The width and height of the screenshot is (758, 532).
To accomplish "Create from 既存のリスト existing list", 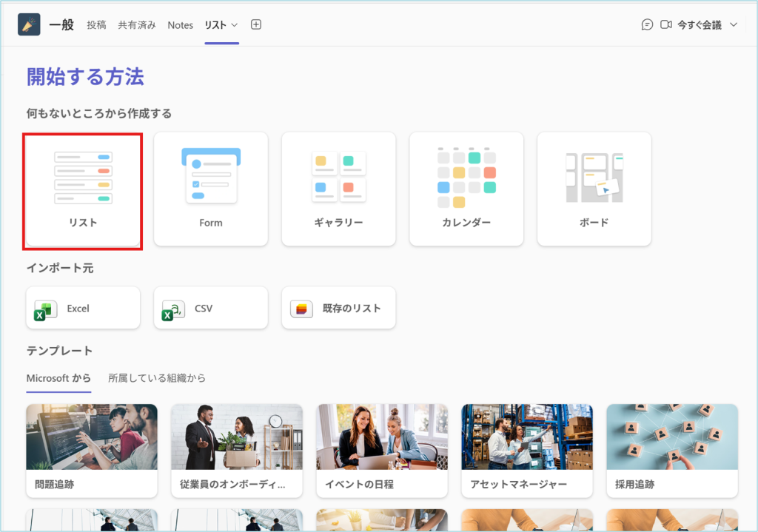I will pos(338,309).
